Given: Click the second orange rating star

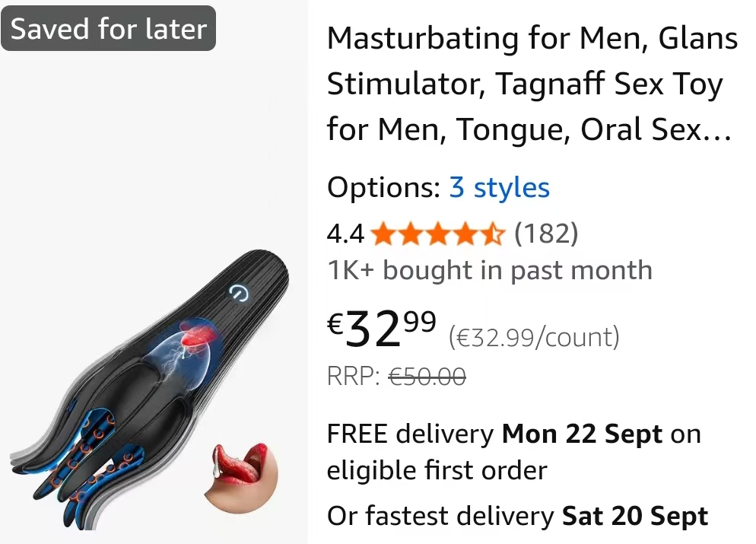Looking at the screenshot, I should point(411,234).
